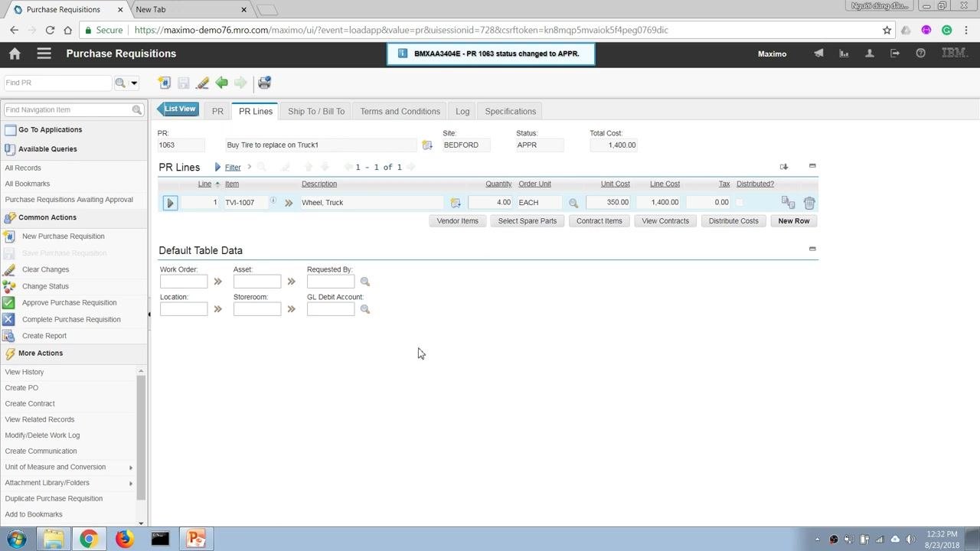Click the Vendor Items button
The height and width of the screenshot is (551, 980).
[x=458, y=221]
